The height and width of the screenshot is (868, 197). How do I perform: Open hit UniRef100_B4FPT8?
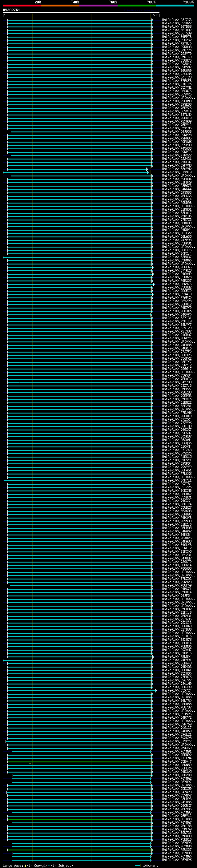[x=177, y=37]
